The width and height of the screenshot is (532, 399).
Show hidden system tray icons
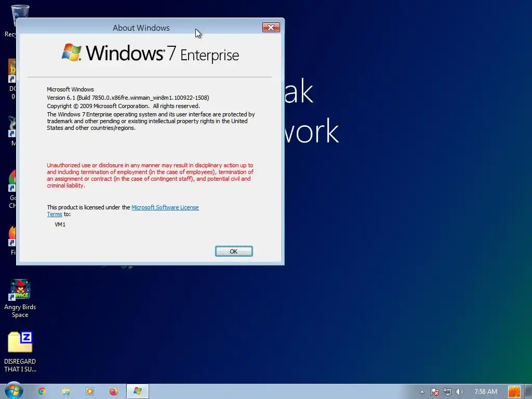(422, 392)
